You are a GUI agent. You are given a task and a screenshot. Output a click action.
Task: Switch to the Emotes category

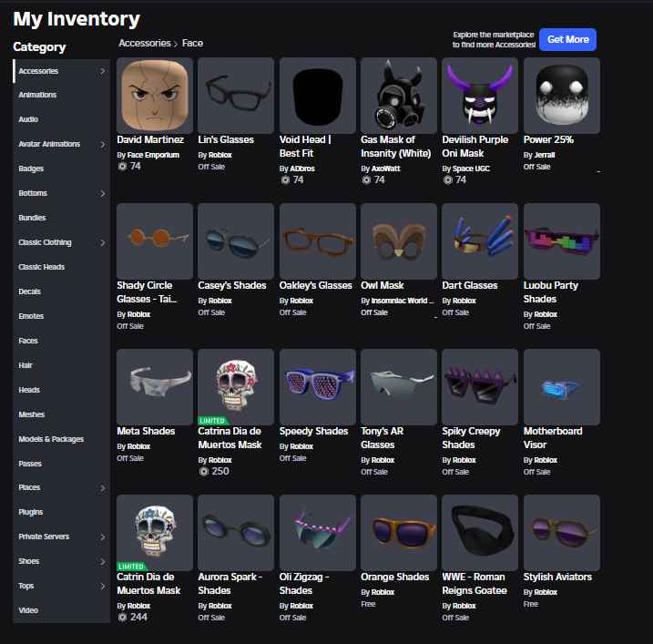[31, 316]
